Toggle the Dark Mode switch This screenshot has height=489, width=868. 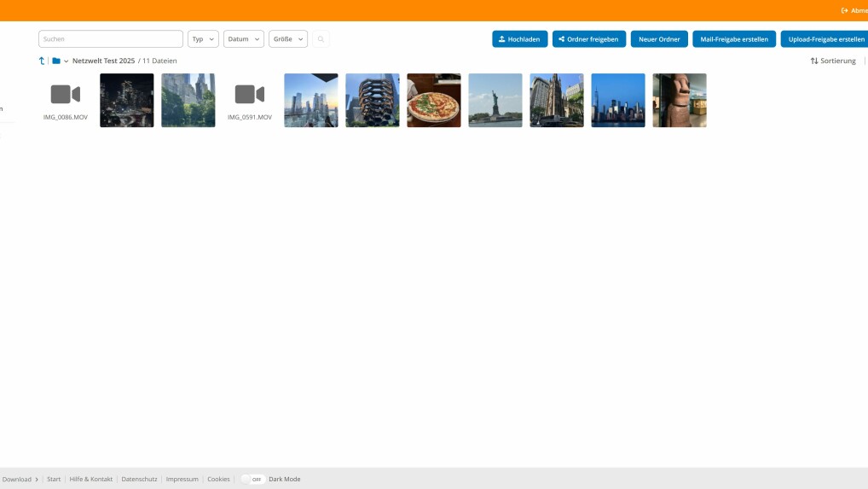point(252,479)
